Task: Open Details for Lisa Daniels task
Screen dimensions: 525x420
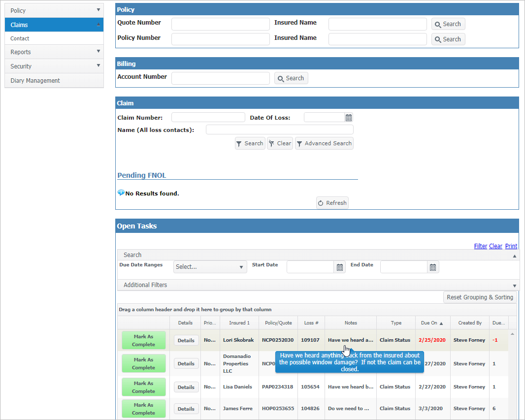Action: 186,388
